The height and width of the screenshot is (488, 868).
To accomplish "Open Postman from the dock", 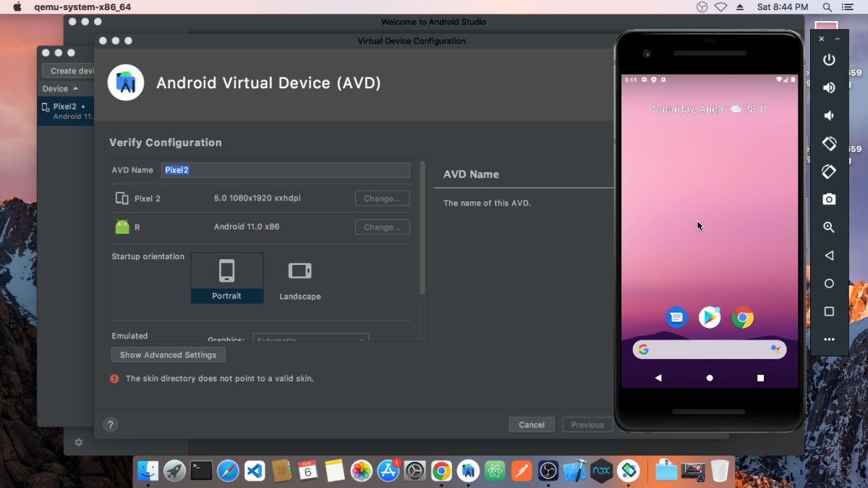I will coord(522,471).
